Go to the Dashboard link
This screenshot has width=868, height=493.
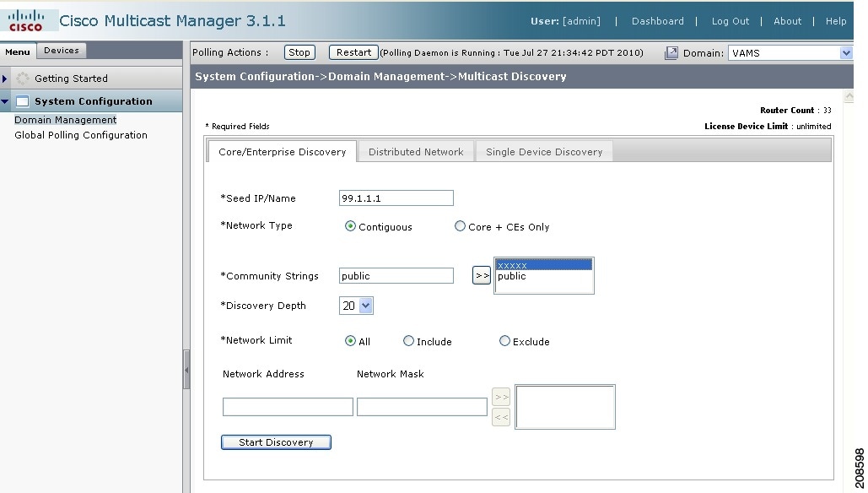click(x=658, y=21)
